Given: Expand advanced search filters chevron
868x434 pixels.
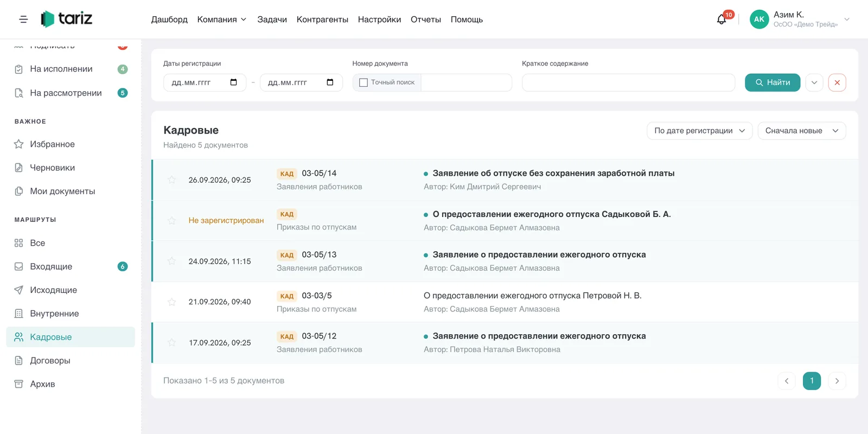Looking at the screenshot, I should [814, 82].
